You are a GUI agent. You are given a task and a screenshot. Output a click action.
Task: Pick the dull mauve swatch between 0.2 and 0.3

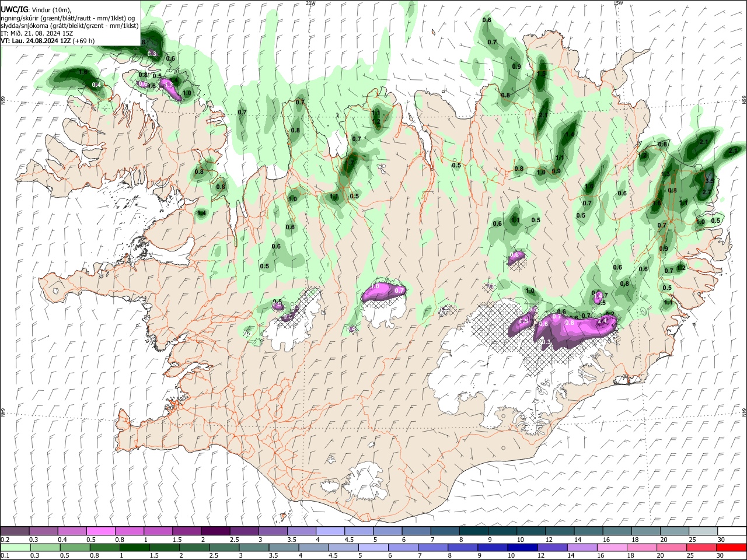point(15,531)
